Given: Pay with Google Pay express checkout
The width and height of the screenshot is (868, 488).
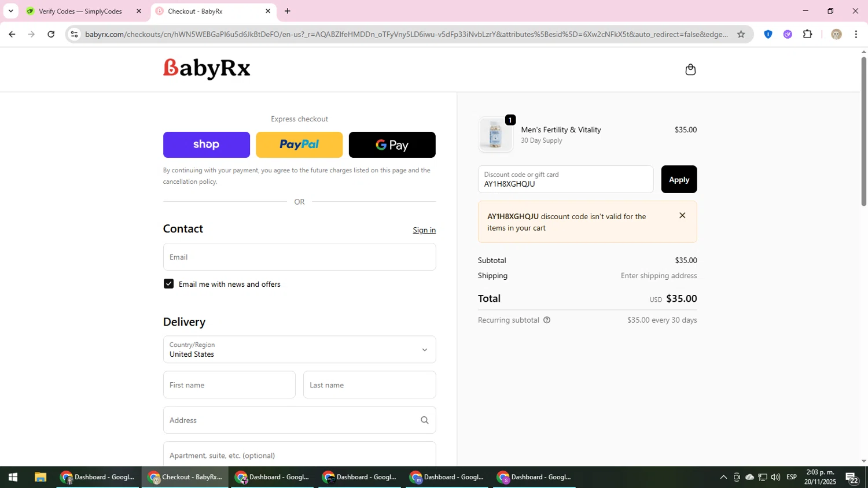Looking at the screenshot, I should [392, 145].
